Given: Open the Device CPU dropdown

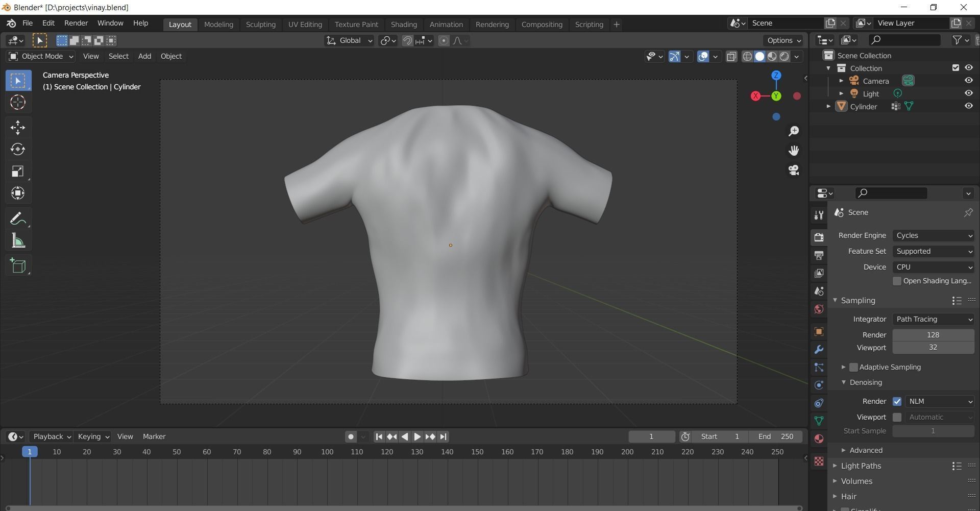Looking at the screenshot, I should [x=933, y=267].
